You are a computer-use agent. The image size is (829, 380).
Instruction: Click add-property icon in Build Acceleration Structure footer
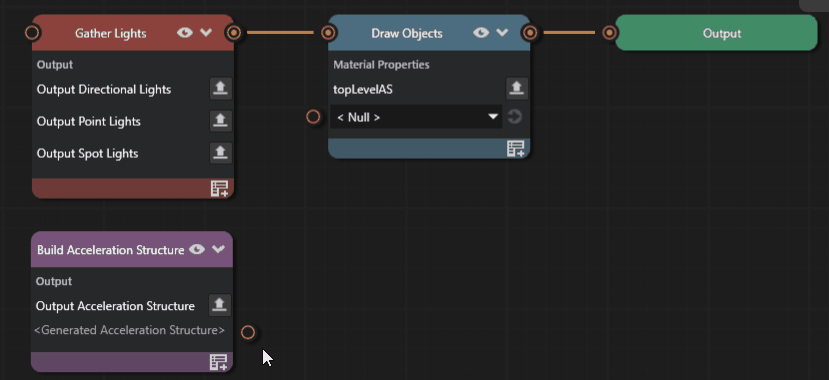(x=218, y=362)
